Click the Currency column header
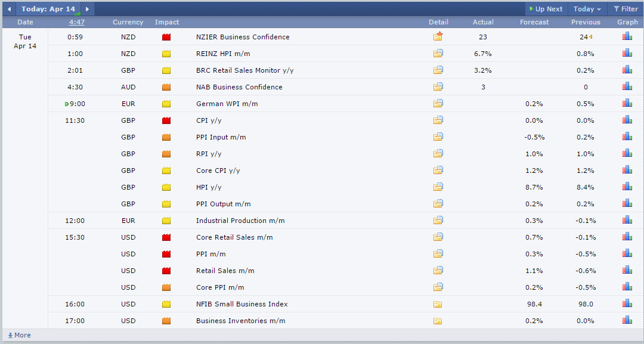The image size is (644, 344). (x=128, y=22)
